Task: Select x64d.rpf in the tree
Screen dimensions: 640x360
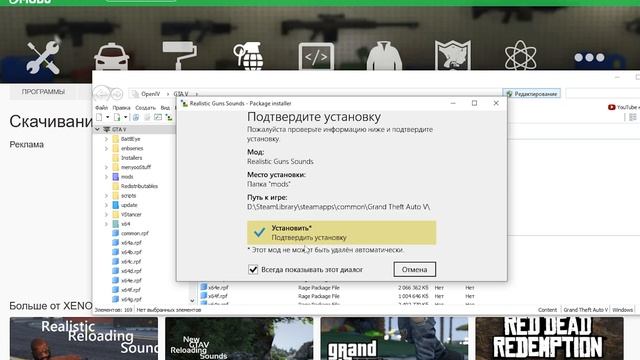Action: coord(131,271)
